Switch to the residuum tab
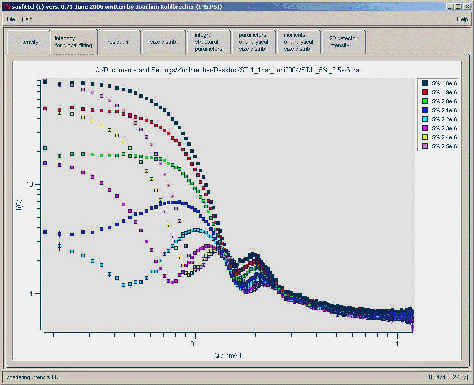This screenshot has height=385, width=474. [118, 42]
